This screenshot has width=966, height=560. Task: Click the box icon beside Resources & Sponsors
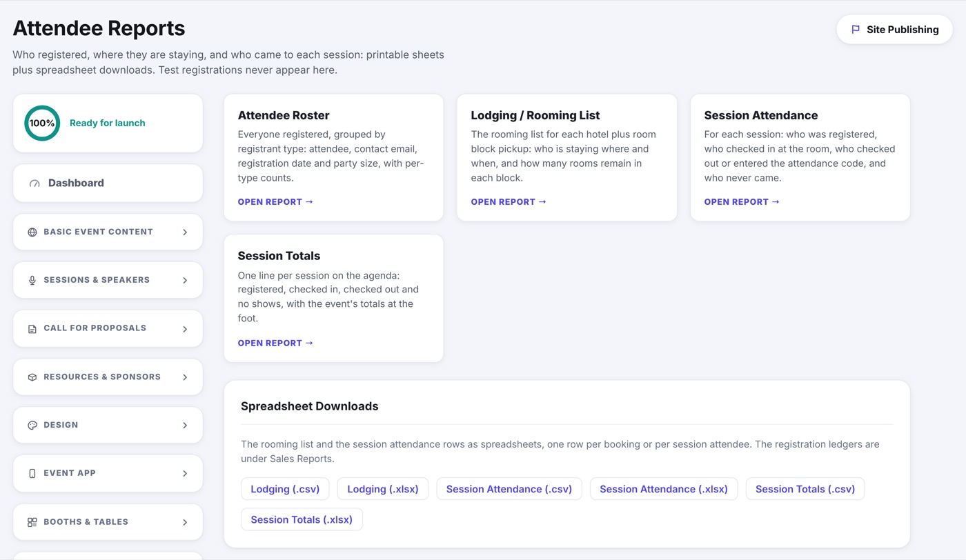[32, 377]
